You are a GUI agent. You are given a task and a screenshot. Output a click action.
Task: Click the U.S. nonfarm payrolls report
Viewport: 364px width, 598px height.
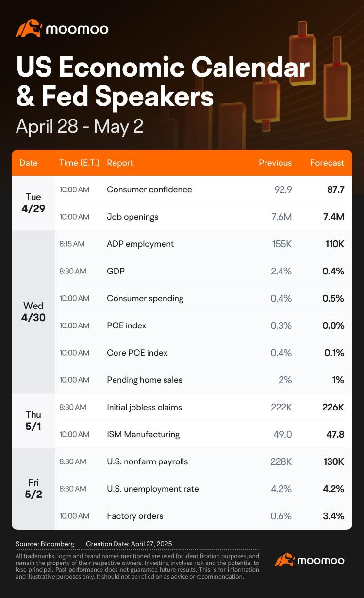coord(148,461)
